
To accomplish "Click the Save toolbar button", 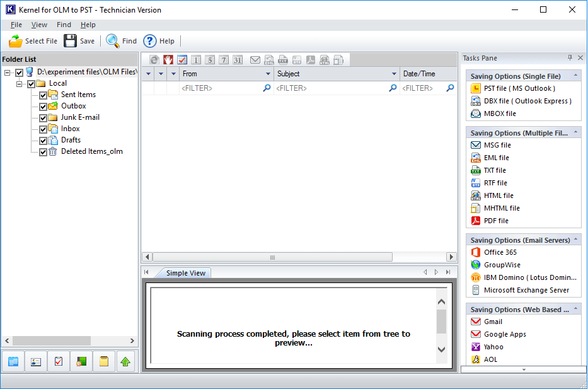I will click(79, 41).
